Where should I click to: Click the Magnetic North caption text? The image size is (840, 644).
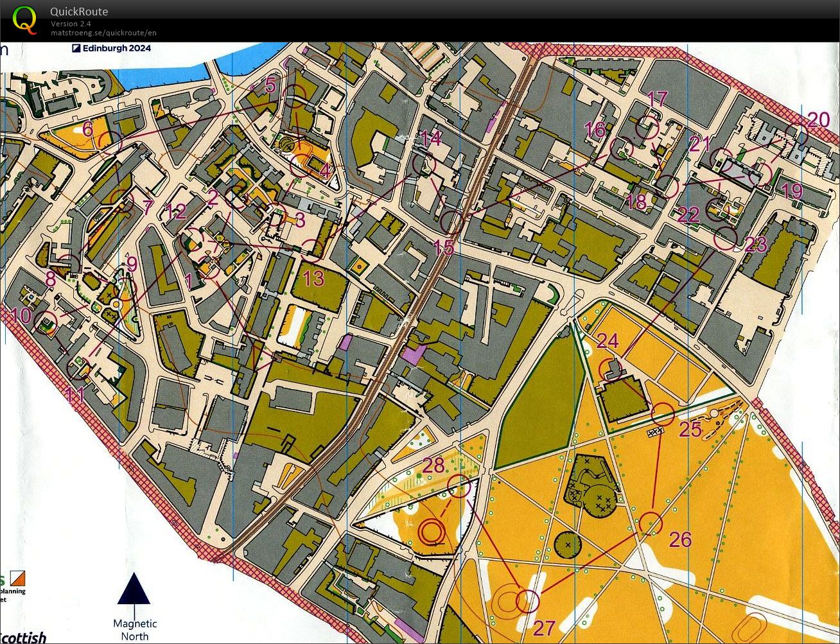[135, 630]
